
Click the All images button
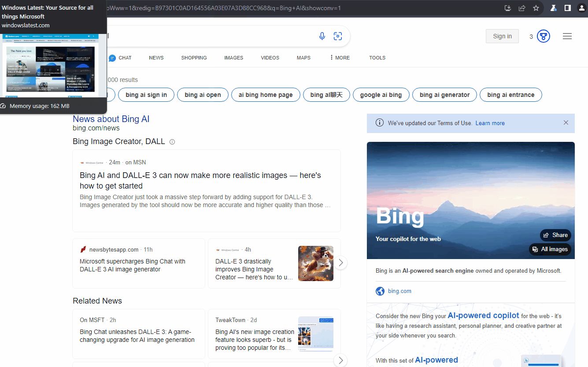550,249
